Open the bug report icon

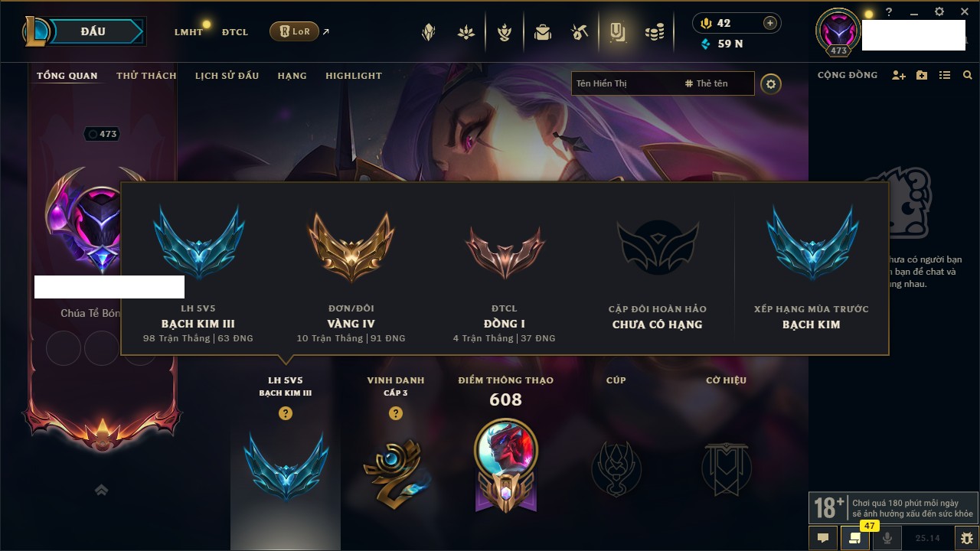click(967, 538)
